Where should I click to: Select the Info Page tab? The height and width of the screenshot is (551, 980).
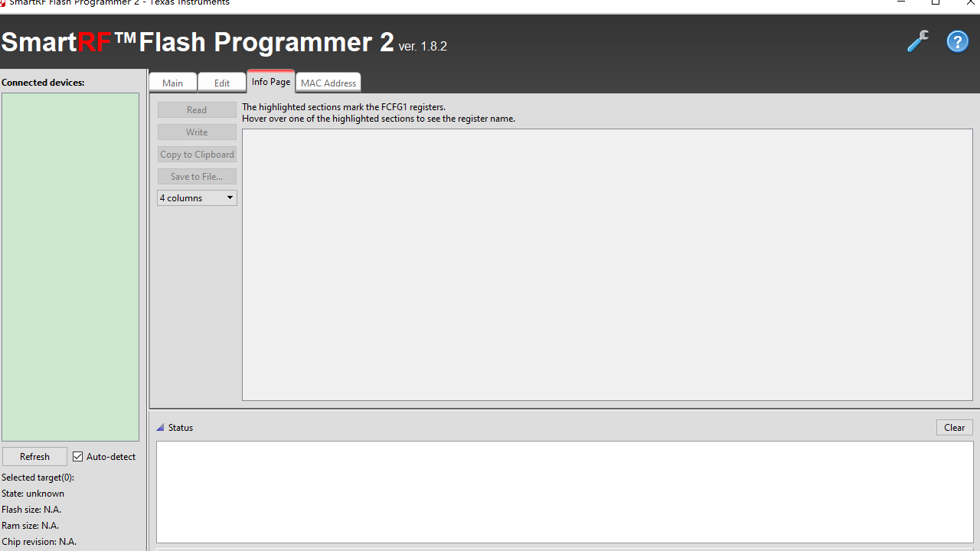pyautogui.click(x=270, y=80)
